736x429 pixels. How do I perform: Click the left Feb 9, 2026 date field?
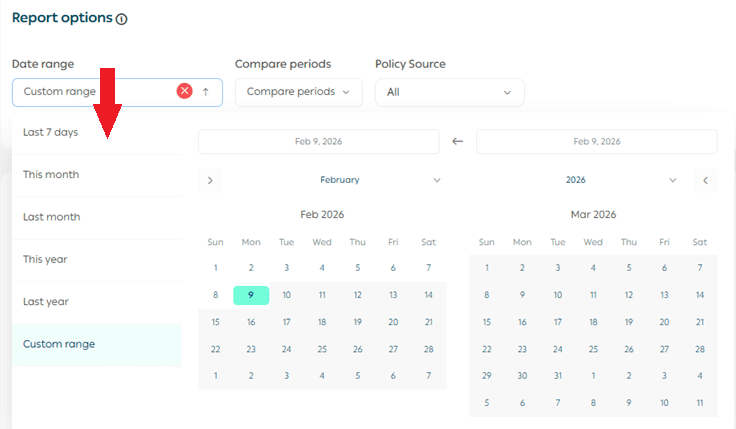coord(318,142)
